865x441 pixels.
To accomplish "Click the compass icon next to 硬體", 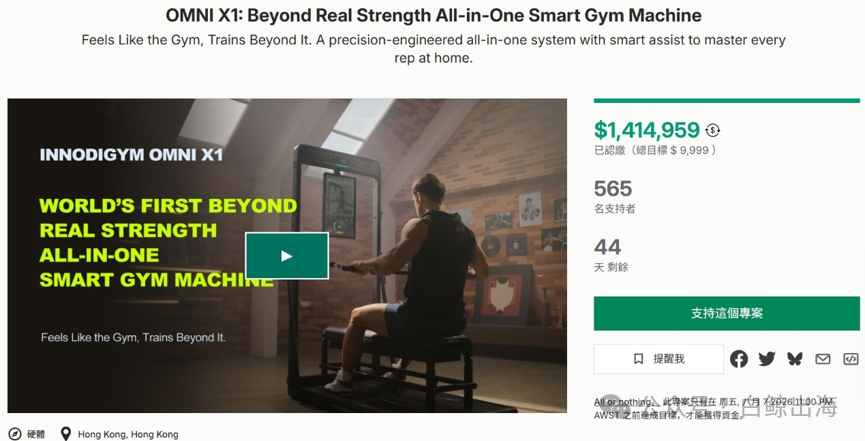I will coord(15,434).
